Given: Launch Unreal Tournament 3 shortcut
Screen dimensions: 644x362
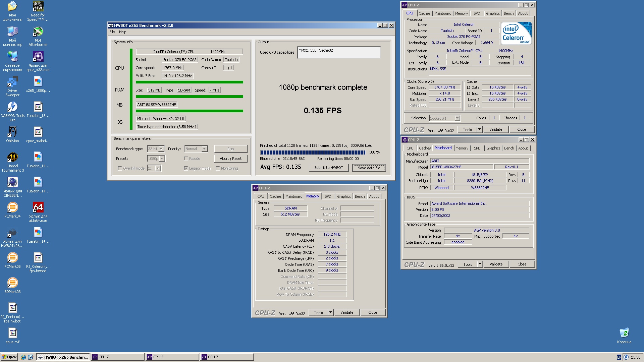Looking at the screenshot, I should click(12, 162).
